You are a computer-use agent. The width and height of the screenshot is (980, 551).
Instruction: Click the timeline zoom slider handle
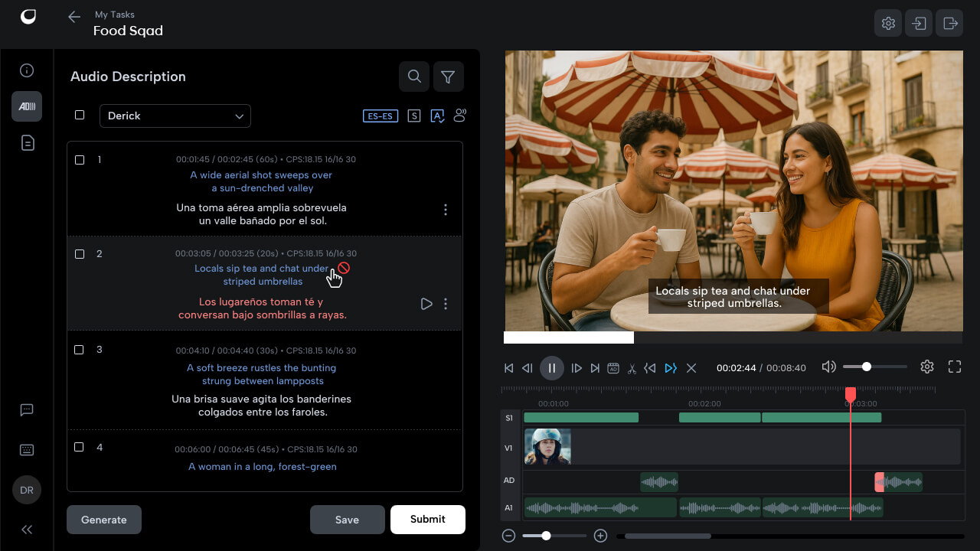click(x=546, y=536)
